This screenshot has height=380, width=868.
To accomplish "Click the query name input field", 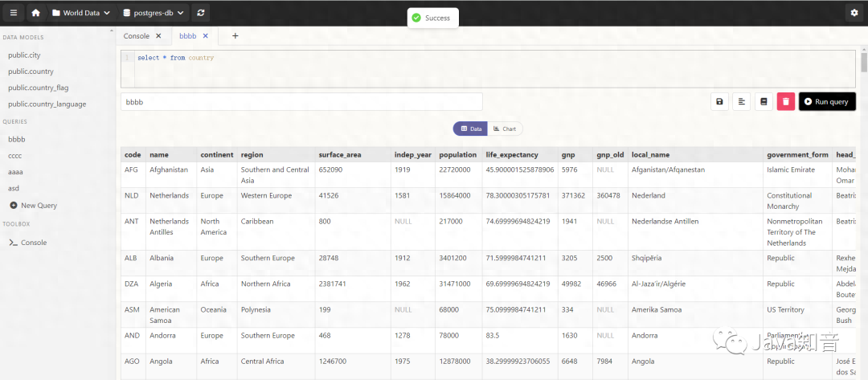I will (x=301, y=102).
